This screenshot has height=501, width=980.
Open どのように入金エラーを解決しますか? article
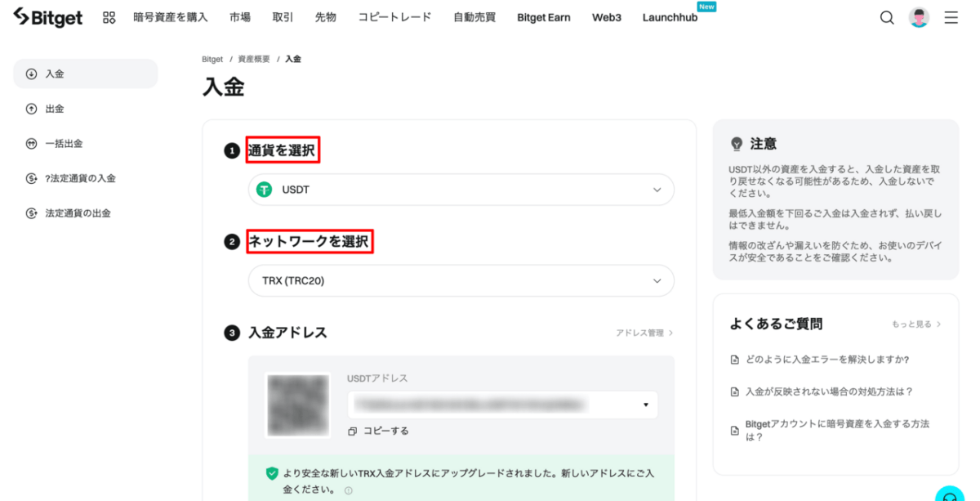coord(827,360)
